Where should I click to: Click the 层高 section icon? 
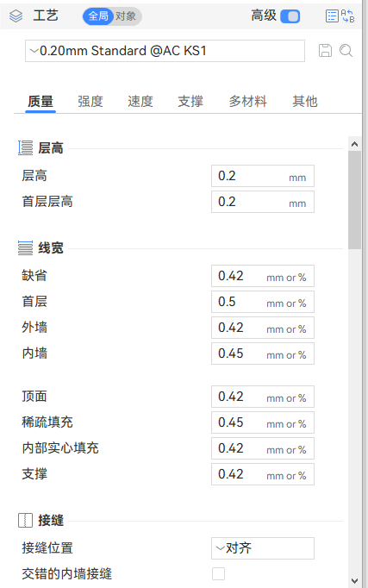tap(25, 147)
